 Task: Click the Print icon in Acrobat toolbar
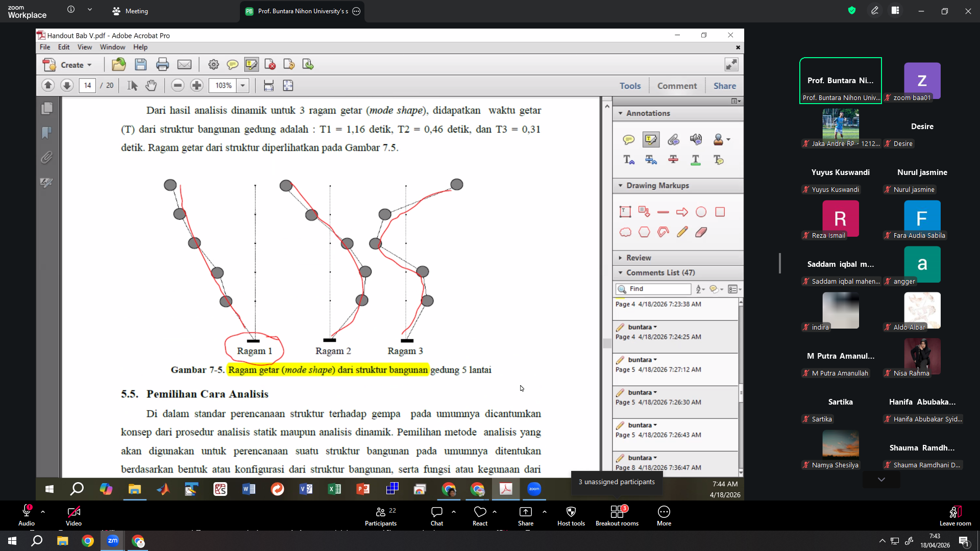[x=162, y=64]
